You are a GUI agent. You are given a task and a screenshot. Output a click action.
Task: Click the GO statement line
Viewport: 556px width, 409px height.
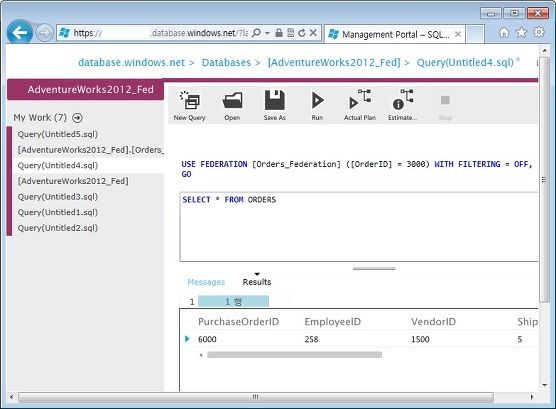pyautogui.click(x=186, y=174)
